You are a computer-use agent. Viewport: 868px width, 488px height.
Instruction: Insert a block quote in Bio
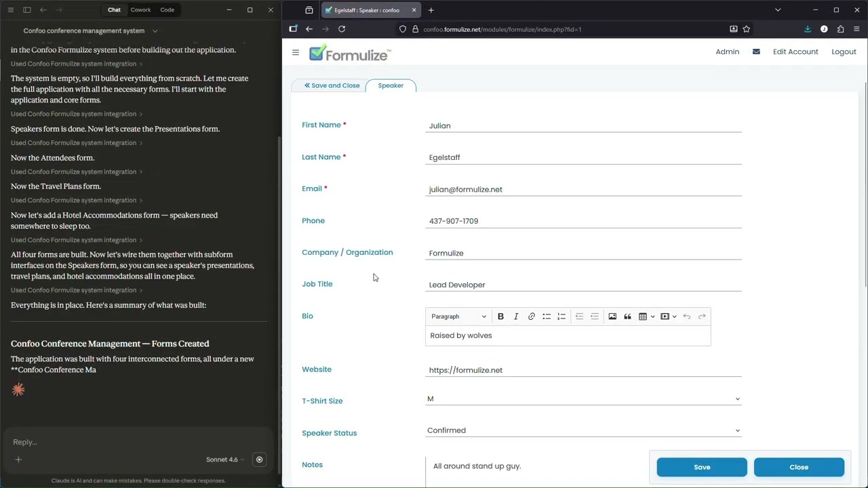click(x=627, y=317)
